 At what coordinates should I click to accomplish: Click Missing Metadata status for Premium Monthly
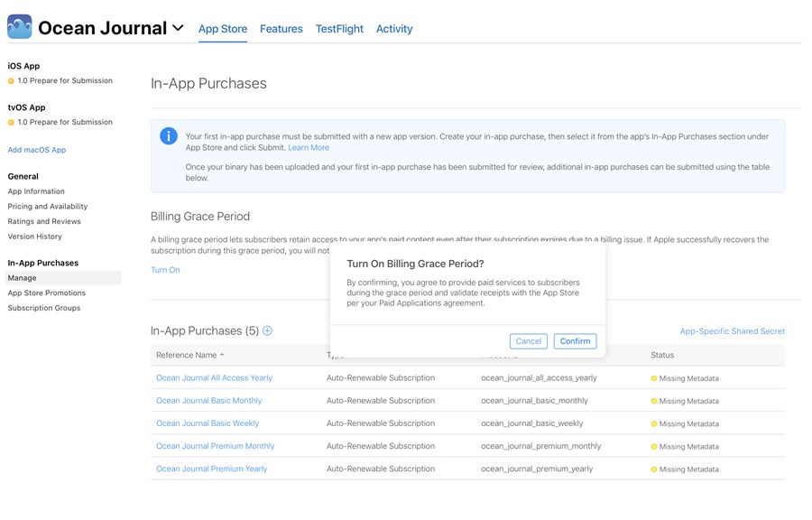pyautogui.click(x=685, y=447)
